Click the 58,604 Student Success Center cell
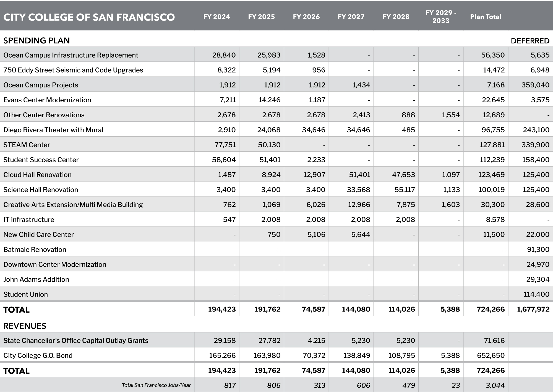 click(224, 160)
